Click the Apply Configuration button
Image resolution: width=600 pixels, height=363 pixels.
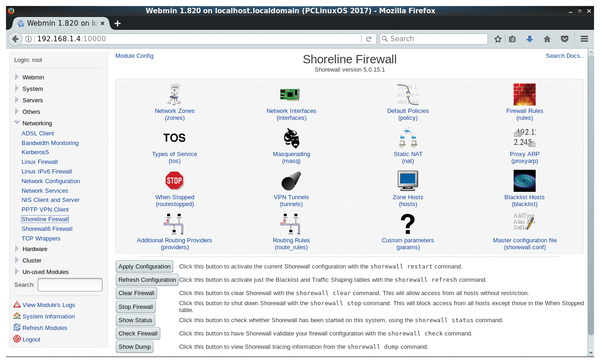144,266
